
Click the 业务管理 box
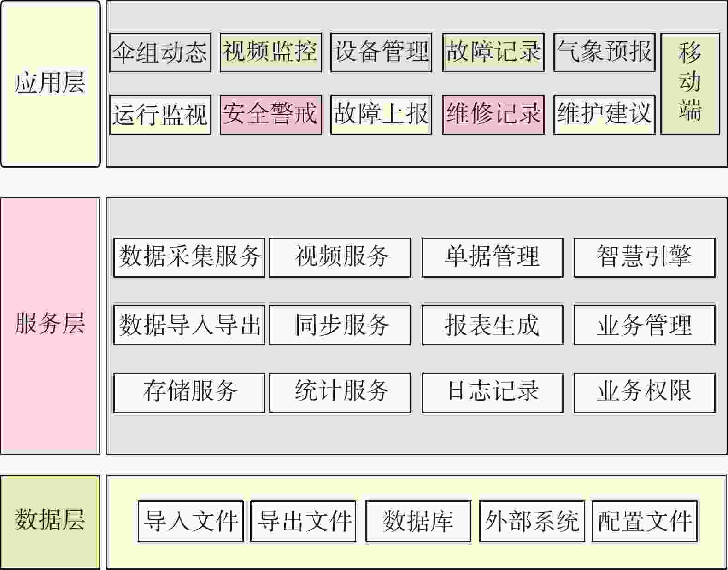[645, 325]
